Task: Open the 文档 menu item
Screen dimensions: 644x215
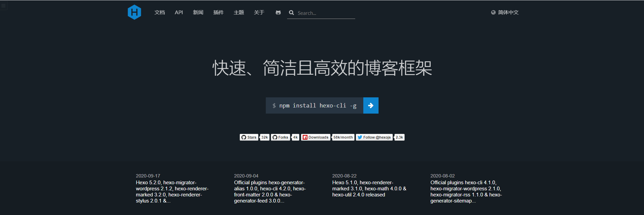Action: 159,13
